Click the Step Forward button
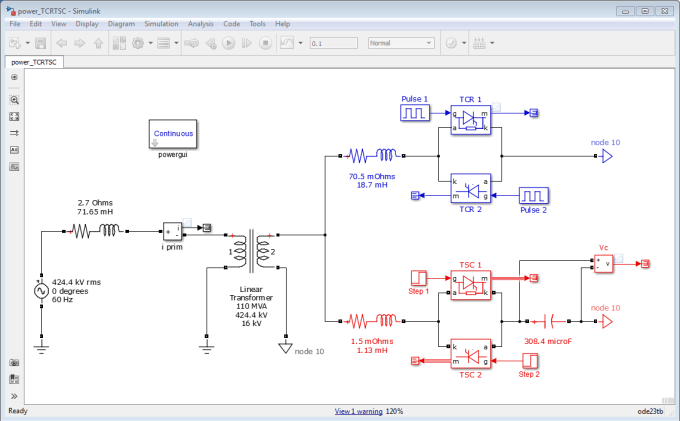 247,43
